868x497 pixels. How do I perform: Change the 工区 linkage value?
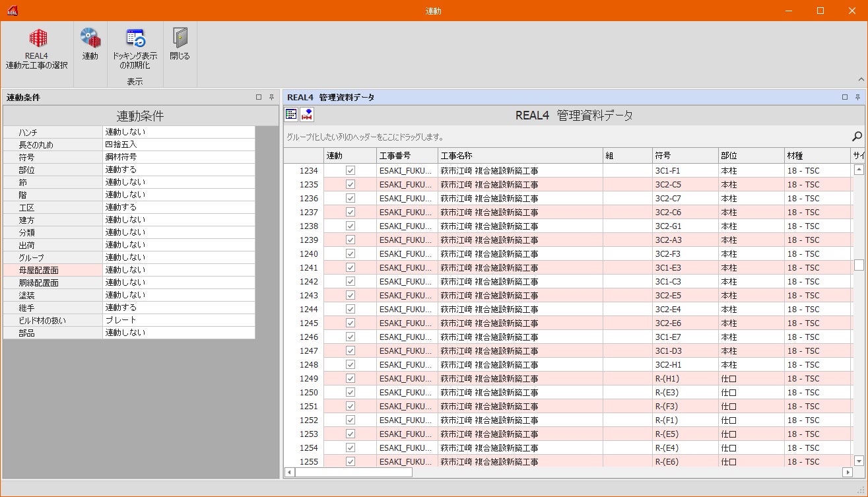[x=179, y=207]
